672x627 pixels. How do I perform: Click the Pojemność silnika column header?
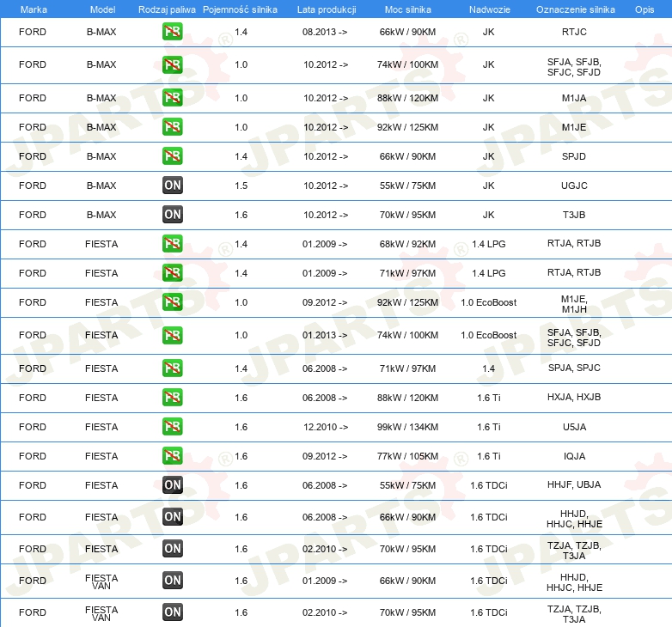coord(240,9)
